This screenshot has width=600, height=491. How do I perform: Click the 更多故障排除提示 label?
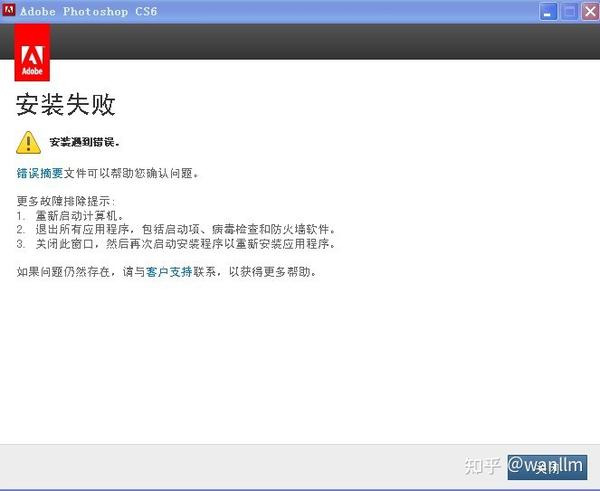click(65, 201)
